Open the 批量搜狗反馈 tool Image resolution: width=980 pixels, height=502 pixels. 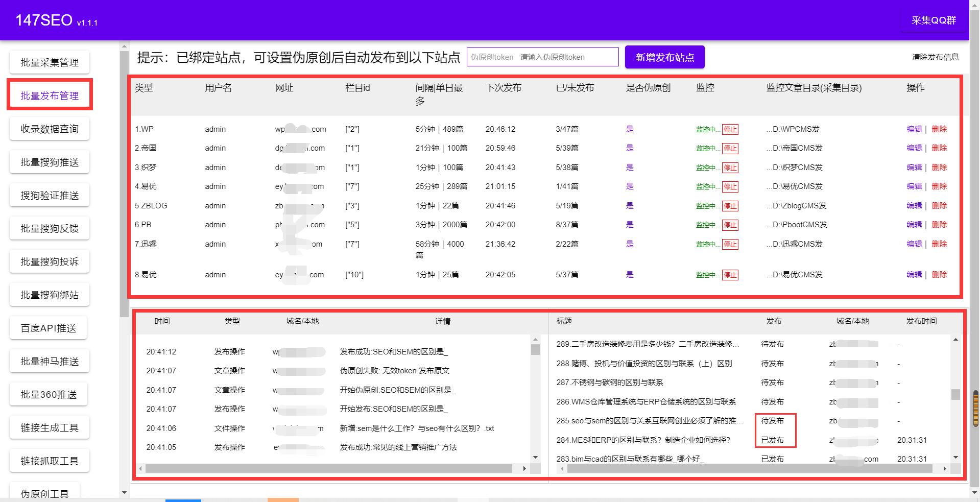(49, 228)
